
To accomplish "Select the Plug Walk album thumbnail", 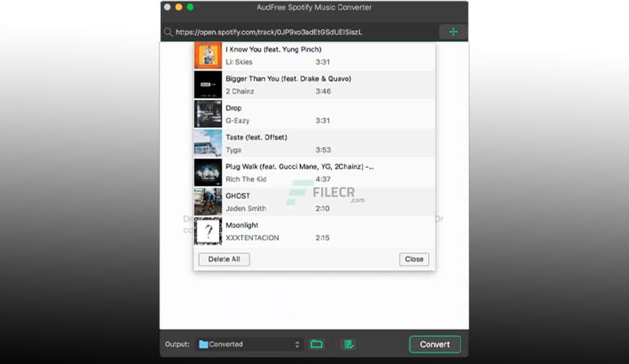I will 208,172.
